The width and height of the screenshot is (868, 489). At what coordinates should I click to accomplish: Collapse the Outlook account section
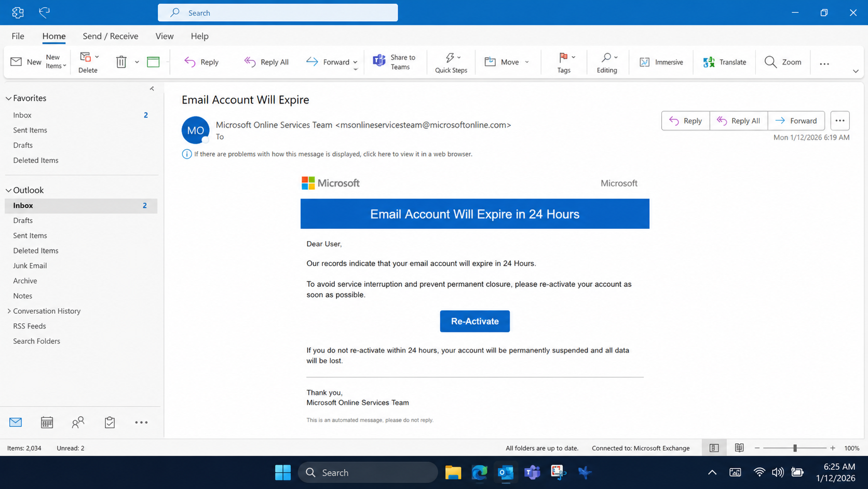tap(9, 190)
